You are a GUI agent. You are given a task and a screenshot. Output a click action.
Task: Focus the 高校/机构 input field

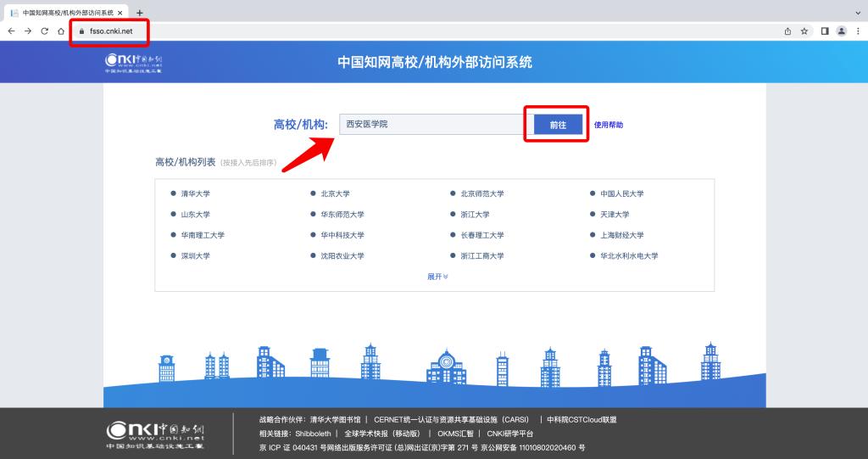431,124
